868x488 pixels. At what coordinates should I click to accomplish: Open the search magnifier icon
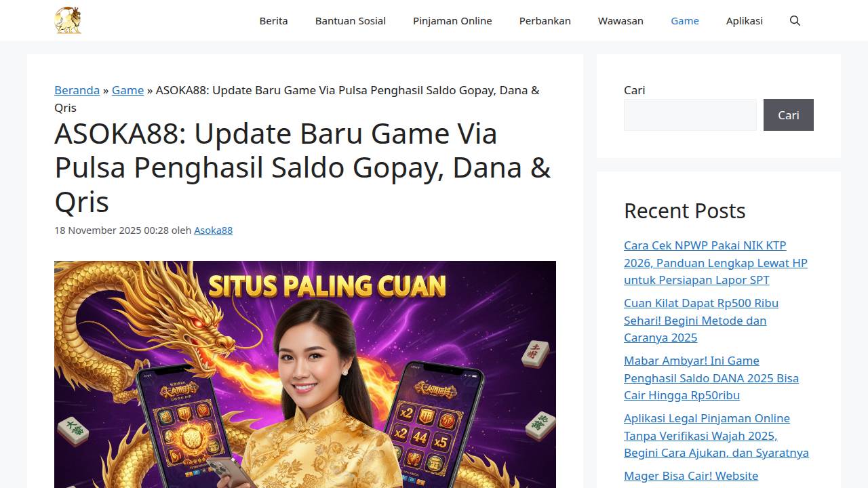pos(795,20)
